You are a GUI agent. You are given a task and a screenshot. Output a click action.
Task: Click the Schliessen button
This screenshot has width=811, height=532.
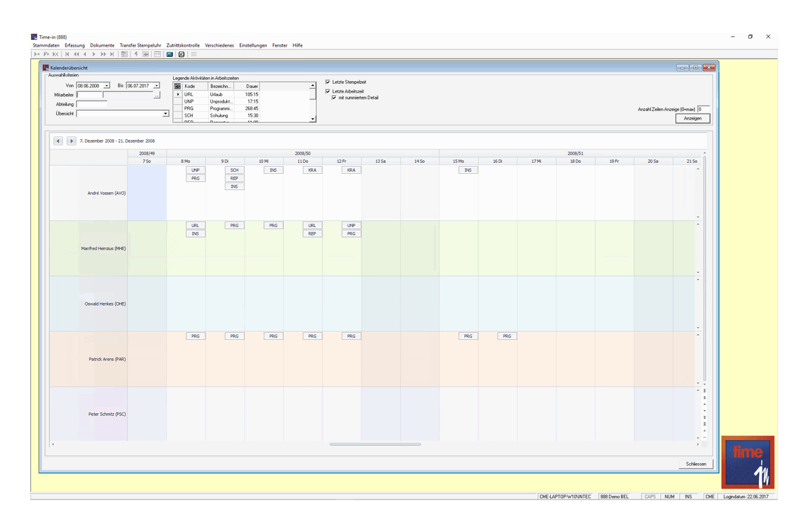696,464
